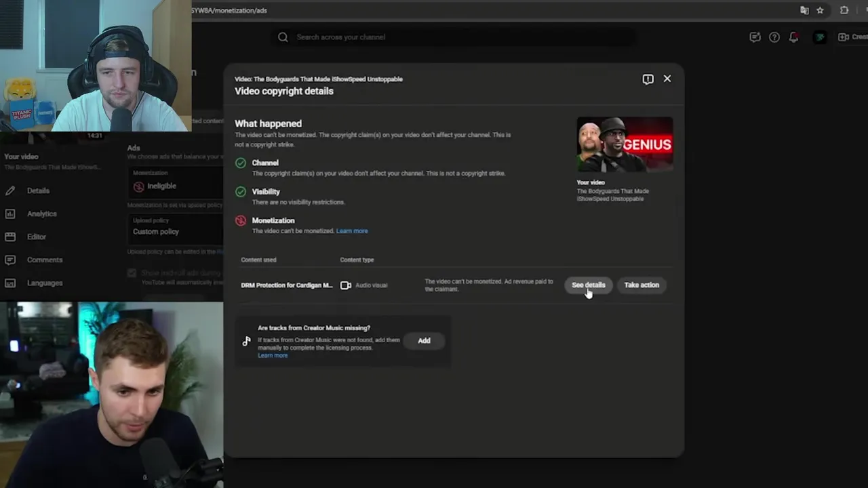This screenshot has width=868, height=488.
Task: Click Take action on the copyright claim
Action: coord(642,285)
